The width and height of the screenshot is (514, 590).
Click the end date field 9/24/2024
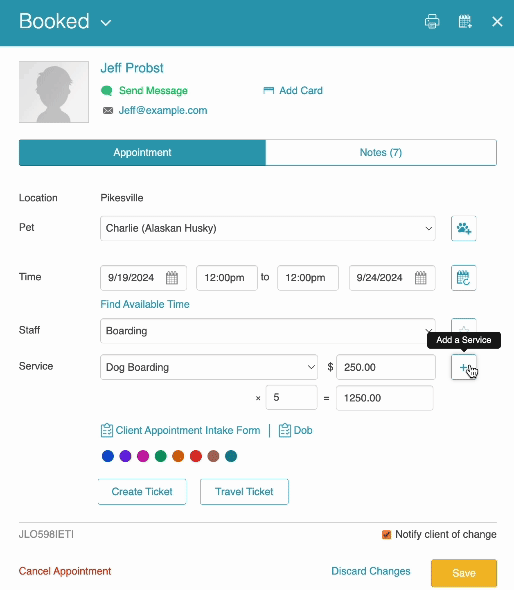point(392,278)
